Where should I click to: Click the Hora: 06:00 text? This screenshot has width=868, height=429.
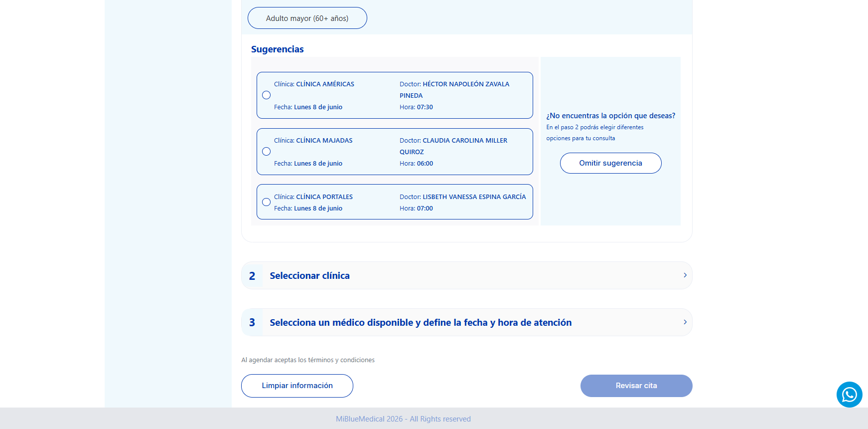[x=416, y=164]
